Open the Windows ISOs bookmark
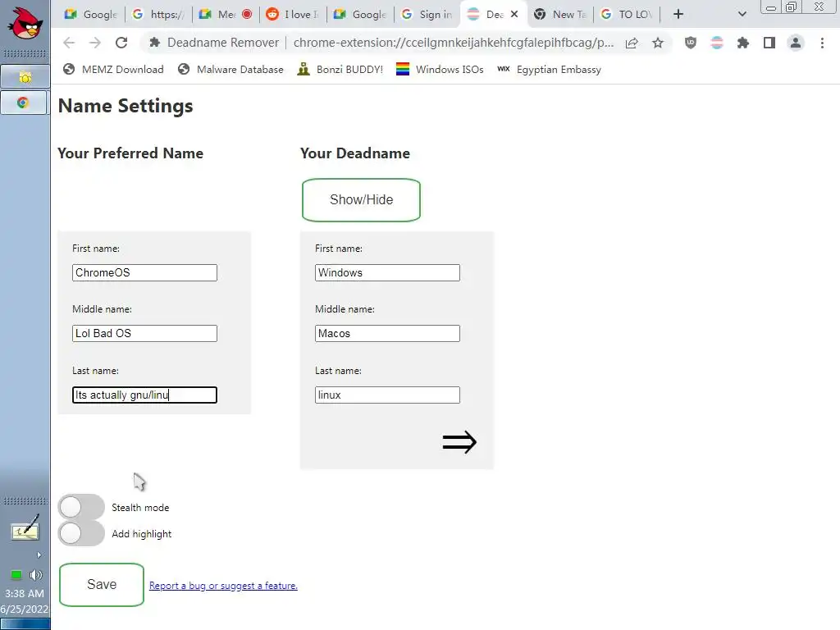840x630 pixels. (x=440, y=70)
